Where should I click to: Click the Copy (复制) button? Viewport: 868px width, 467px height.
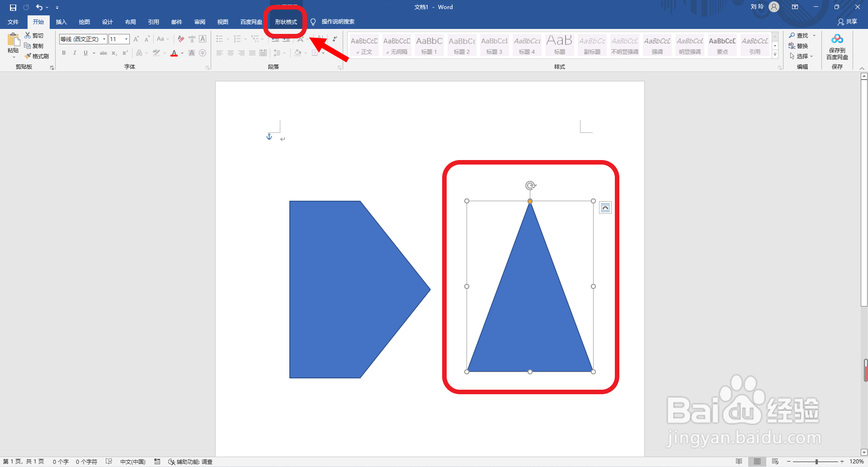coord(34,46)
